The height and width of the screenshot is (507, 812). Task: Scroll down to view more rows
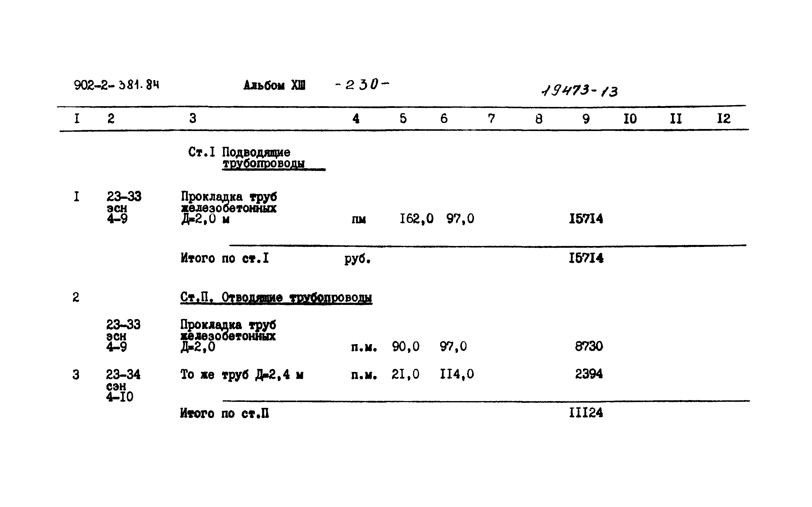(x=406, y=467)
